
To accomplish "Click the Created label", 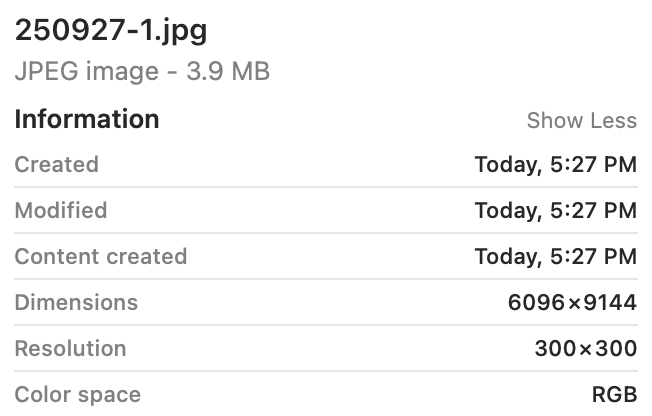I will point(56,165).
